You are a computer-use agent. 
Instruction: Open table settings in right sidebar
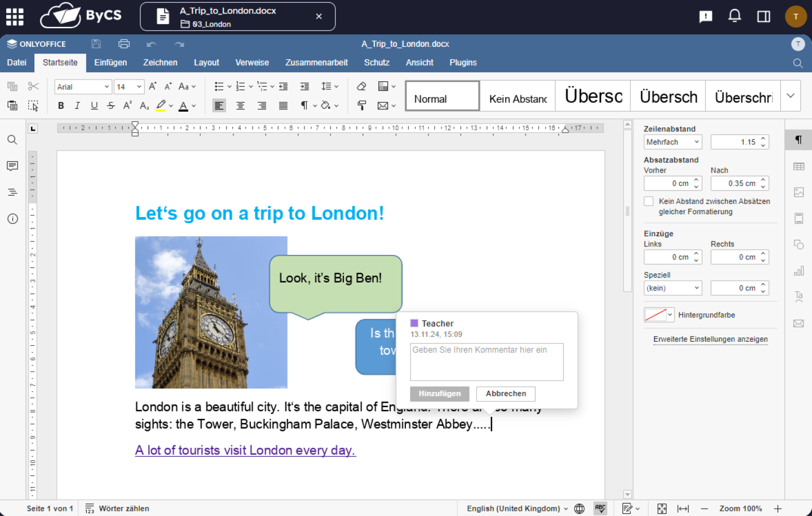798,166
